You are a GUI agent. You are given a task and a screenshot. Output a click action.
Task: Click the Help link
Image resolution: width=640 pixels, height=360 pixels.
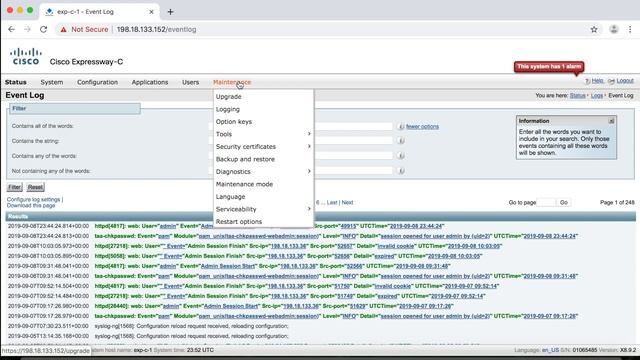(x=598, y=81)
